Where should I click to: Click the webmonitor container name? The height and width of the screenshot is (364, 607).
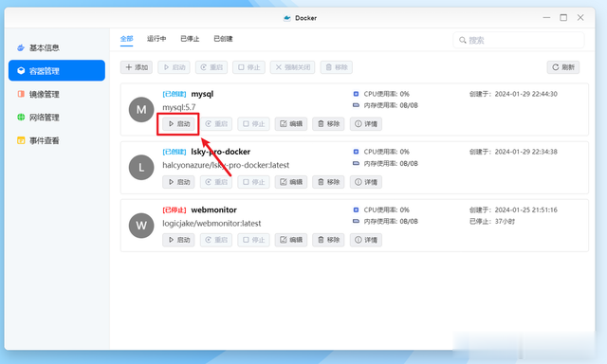[213, 209]
